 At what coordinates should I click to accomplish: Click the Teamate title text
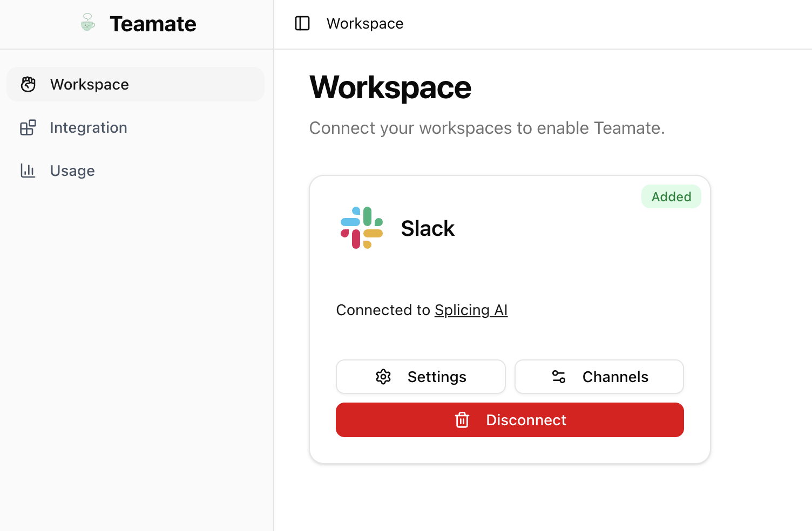coord(153,23)
